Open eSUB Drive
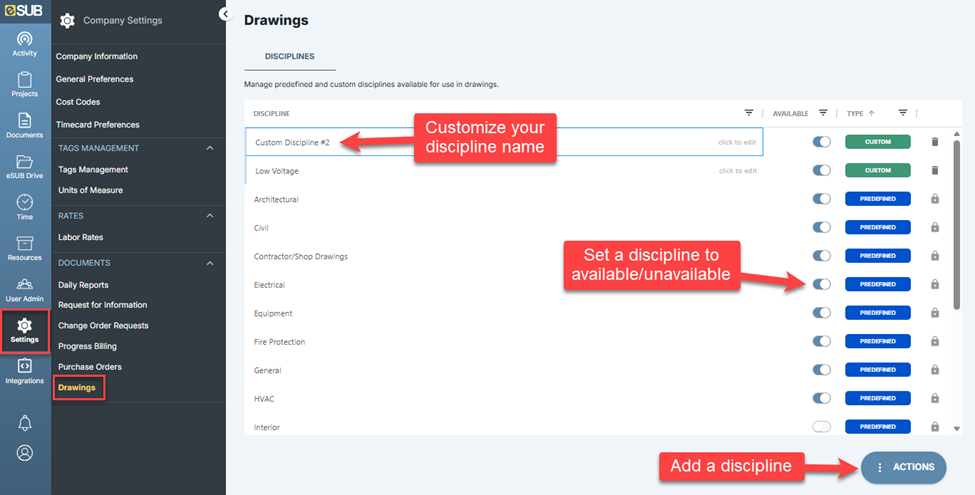 click(x=25, y=166)
